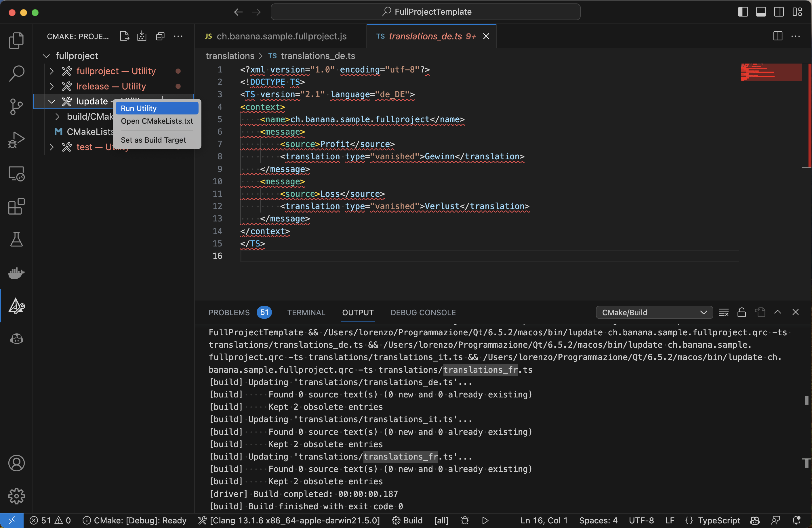812x528 pixels.
Task: Click the Build button in status bar
Action: click(x=407, y=521)
